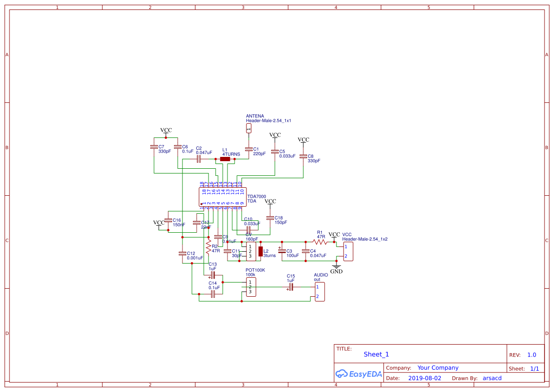Select capacitor C6 0.1uF symbol

click(x=178, y=146)
